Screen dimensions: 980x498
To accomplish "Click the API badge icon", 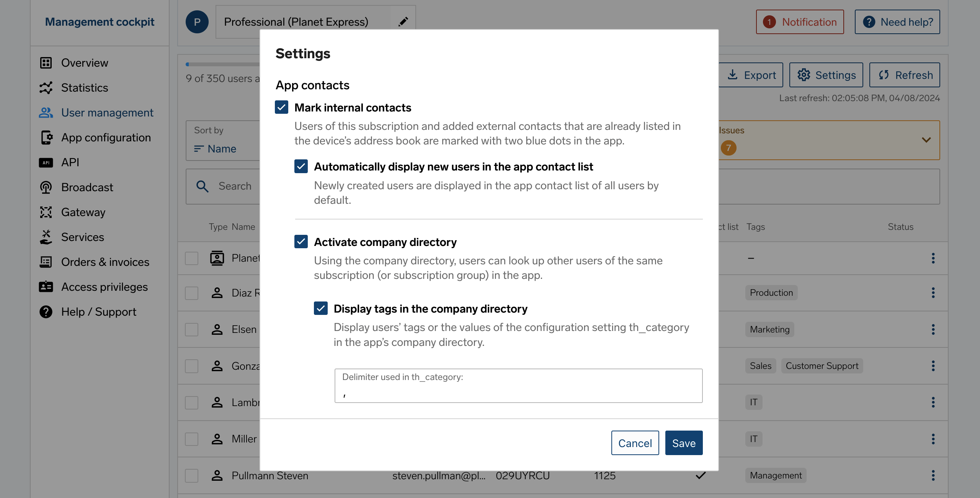I will pos(46,162).
